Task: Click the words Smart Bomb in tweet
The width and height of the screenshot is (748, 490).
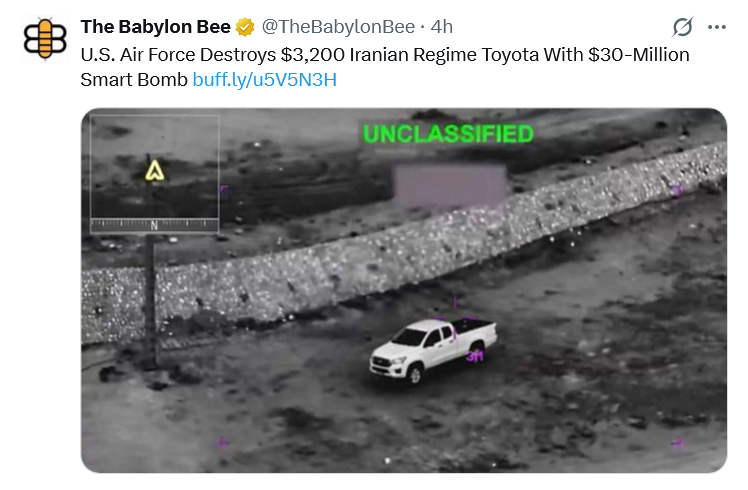Action: (134, 80)
